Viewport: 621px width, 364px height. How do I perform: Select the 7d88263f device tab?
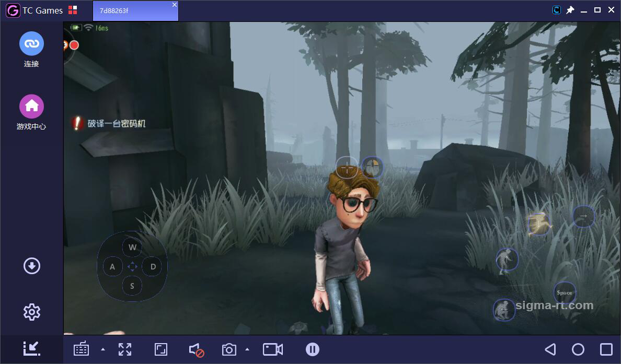point(135,10)
